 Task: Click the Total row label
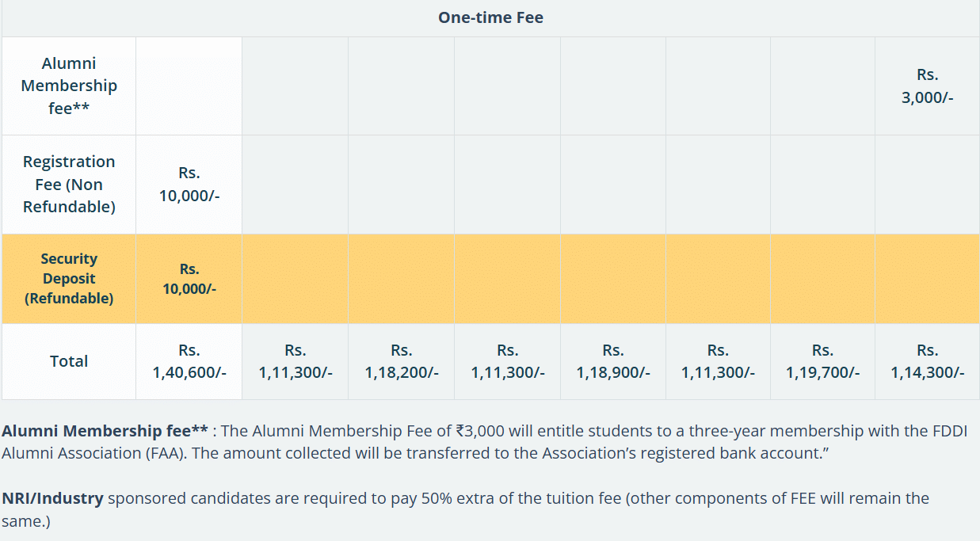point(69,361)
